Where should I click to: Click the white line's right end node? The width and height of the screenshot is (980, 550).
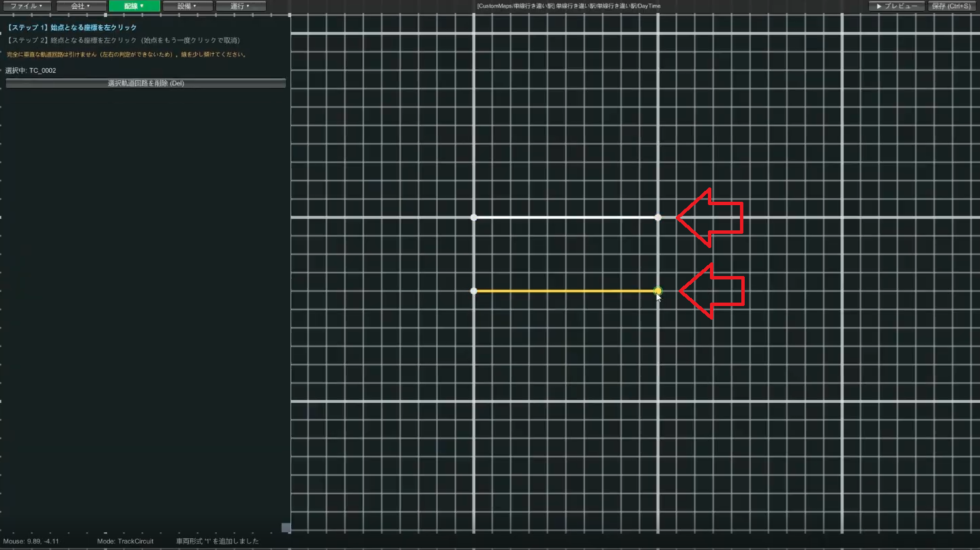657,217
